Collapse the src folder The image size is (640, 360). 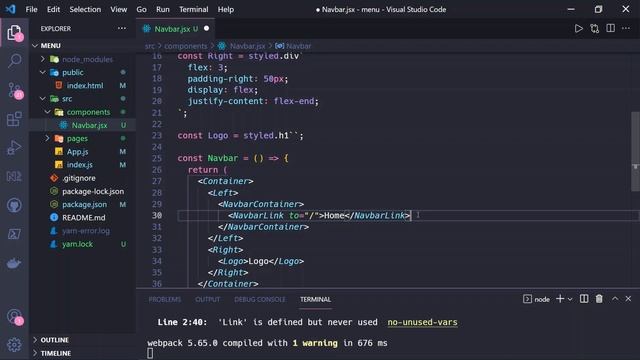click(43, 99)
